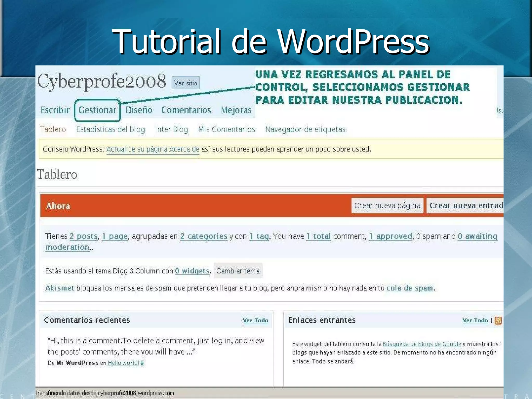This screenshot has width=532, height=399.
Task: Click Crear nueva página button
Action: pyautogui.click(x=387, y=205)
